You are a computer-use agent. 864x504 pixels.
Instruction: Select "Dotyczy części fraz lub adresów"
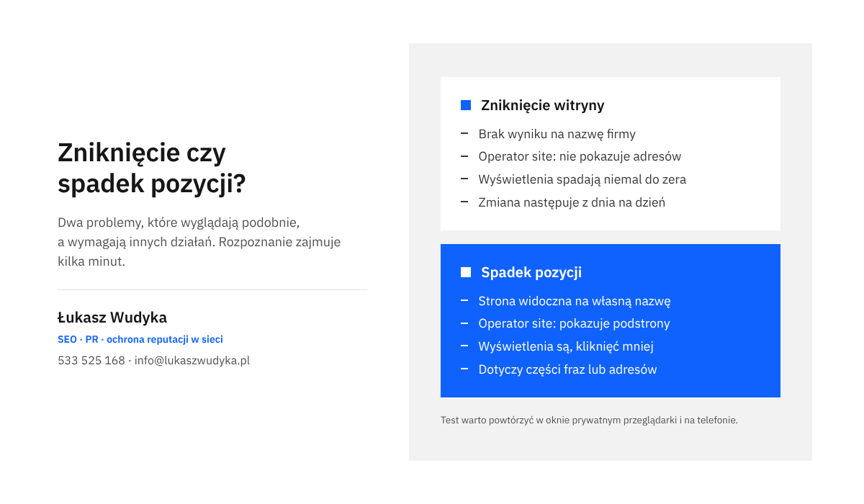[567, 369]
